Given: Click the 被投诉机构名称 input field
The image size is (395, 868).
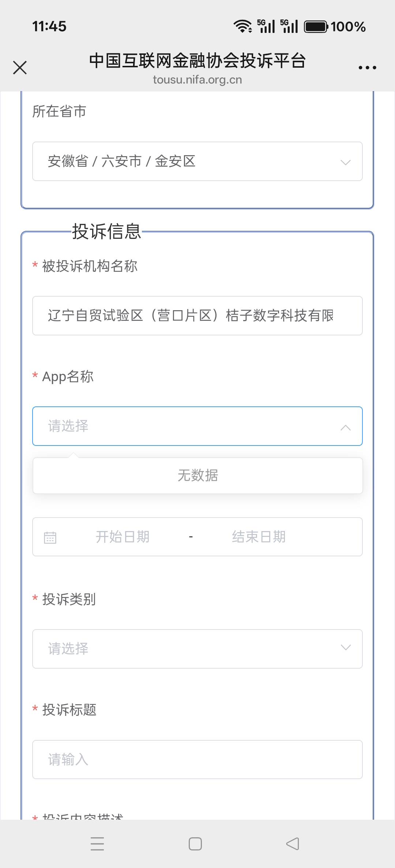Looking at the screenshot, I should (x=197, y=316).
